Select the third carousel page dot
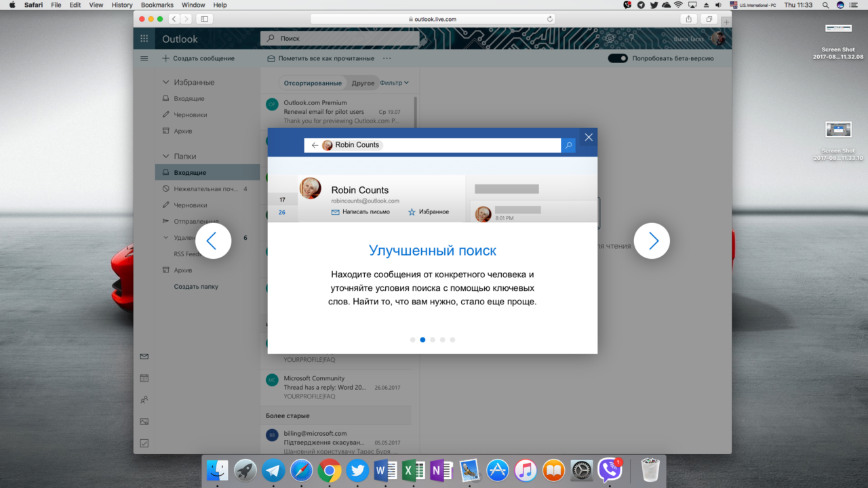 433,340
